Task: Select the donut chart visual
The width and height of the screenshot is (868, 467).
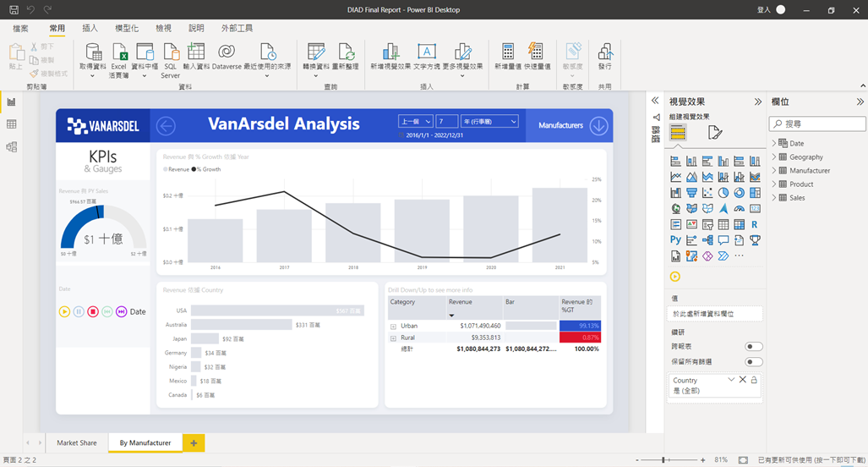Action: pos(739,193)
